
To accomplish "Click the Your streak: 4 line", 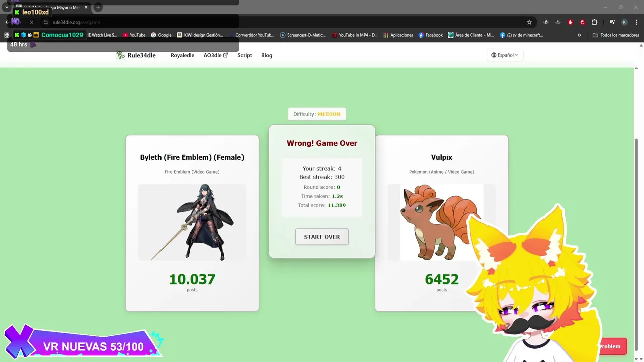I will [x=322, y=168].
